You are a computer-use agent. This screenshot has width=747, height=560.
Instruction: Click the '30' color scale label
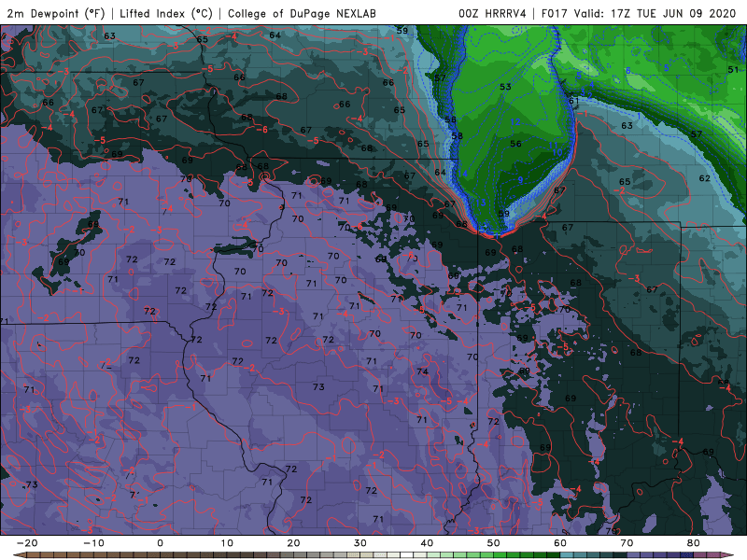pyautogui.click(x=360, y=543)
